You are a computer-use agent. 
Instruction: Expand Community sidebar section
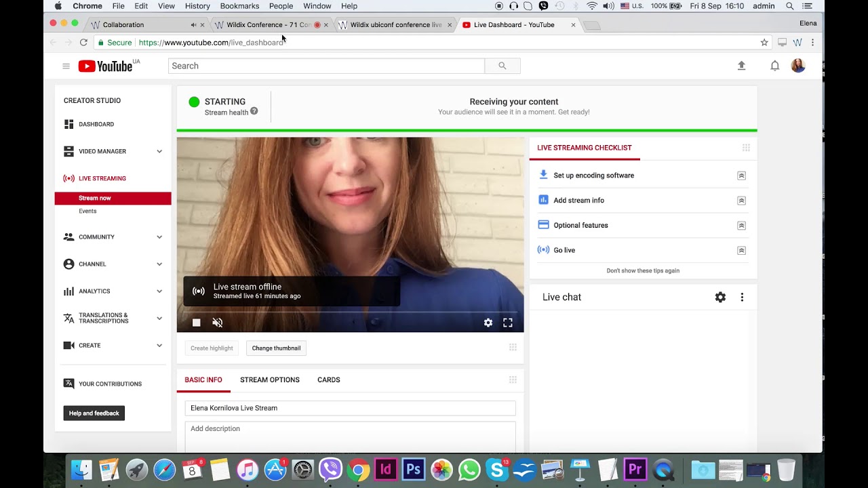(159, 237)
